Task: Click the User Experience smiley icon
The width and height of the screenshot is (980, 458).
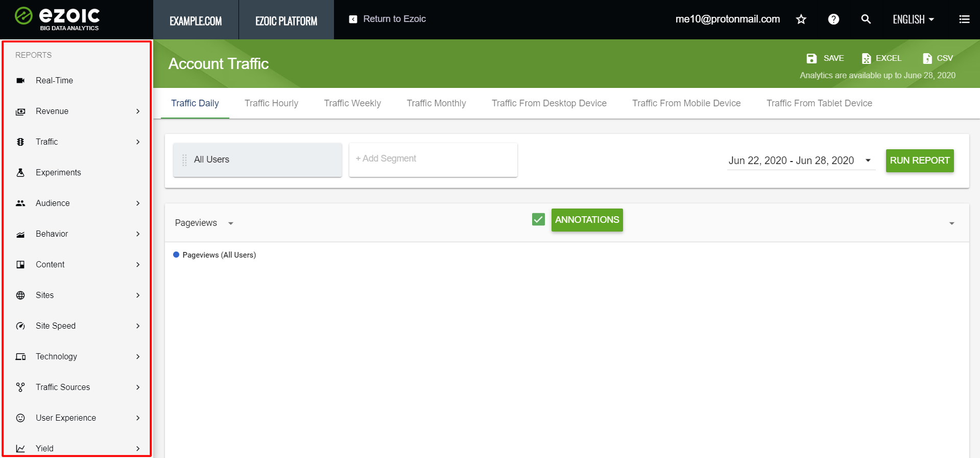Action: point(20,418)
